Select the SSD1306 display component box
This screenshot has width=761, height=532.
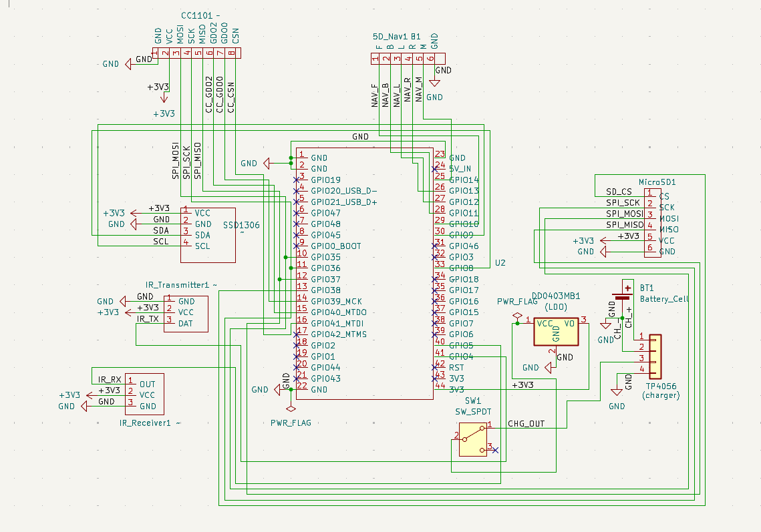[x=208, y=235]
